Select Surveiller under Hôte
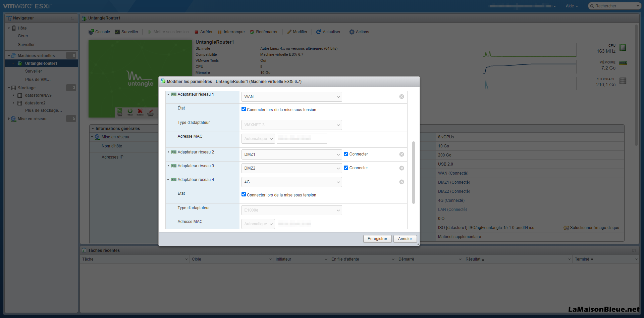This screenshot has width=644, height=318. click(26, 45)
